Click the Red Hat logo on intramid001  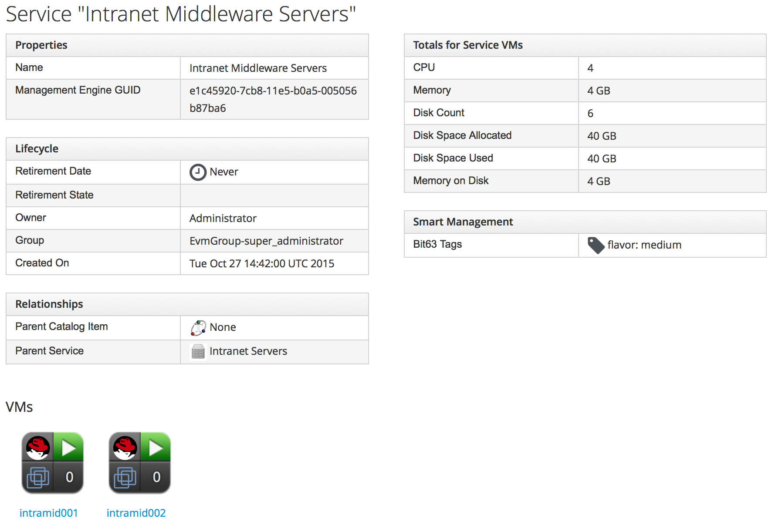pyautogui.click(x=38, y=448)
